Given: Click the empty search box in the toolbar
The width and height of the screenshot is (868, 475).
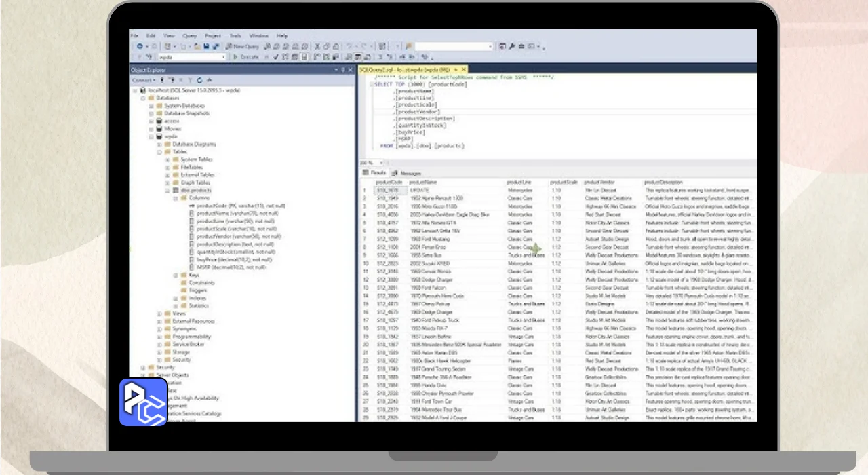Looking at the screenshot, I should coord(453,46).
